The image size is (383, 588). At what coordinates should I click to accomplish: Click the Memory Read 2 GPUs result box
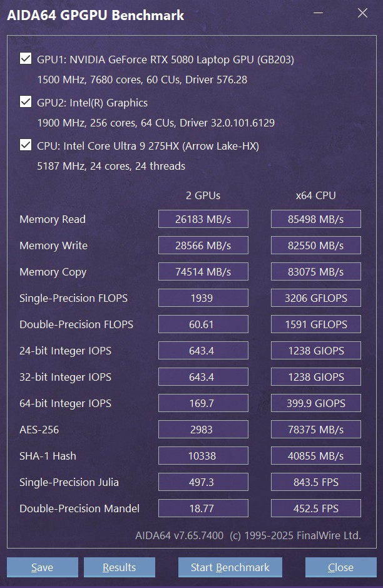(x=203, y=219)
